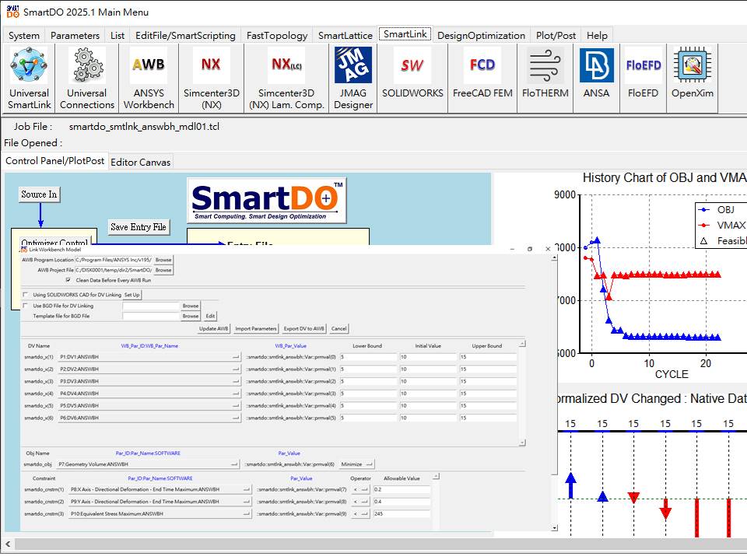Screen dimensions: 747x560
Task: Launch the ANSYS Workbench link
Action: [149, 78]
